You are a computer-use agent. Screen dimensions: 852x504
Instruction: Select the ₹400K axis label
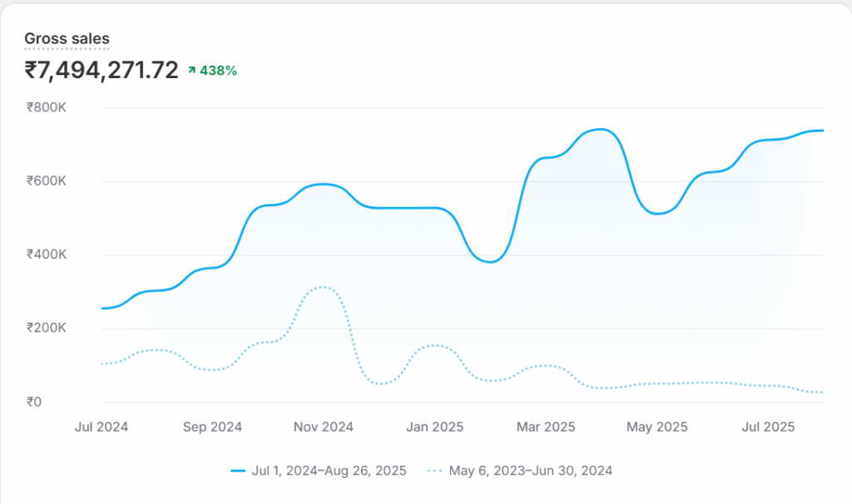click(47, 254)
